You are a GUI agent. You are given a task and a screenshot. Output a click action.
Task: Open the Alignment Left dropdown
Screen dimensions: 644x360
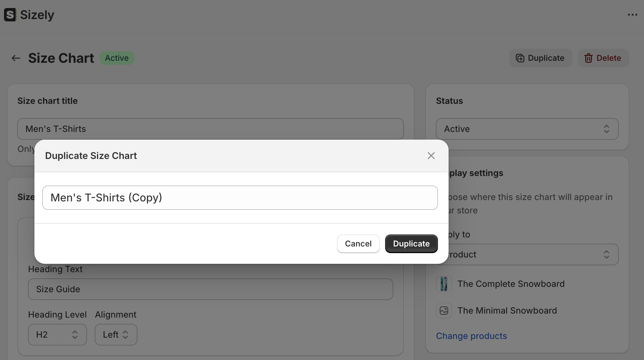click(x=116, y=335)
